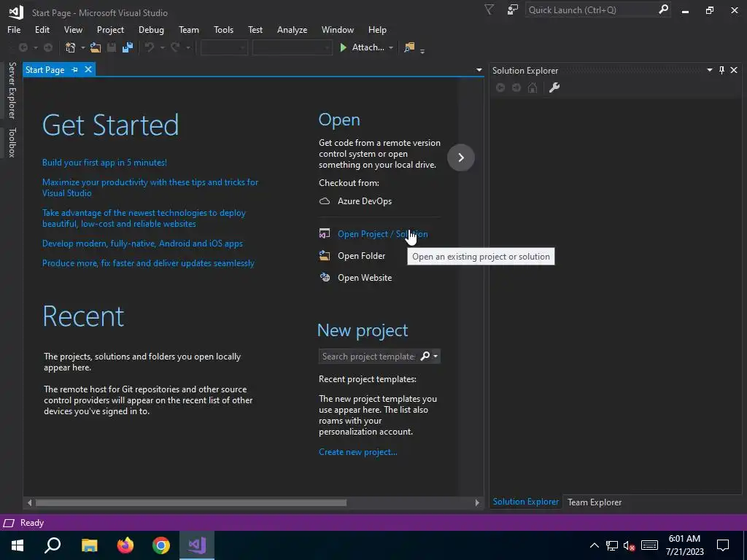Image resolution: width=747 pixels, height=560 pixels.
Task: Open the Toolbox side tab
Action: coord(12,142)
